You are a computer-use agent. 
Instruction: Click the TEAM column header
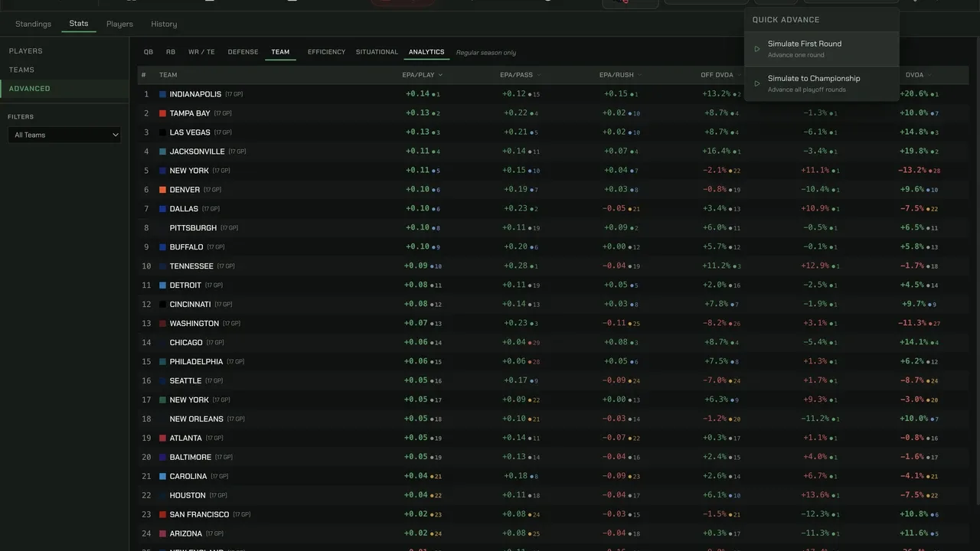click(x=168, y=75)
